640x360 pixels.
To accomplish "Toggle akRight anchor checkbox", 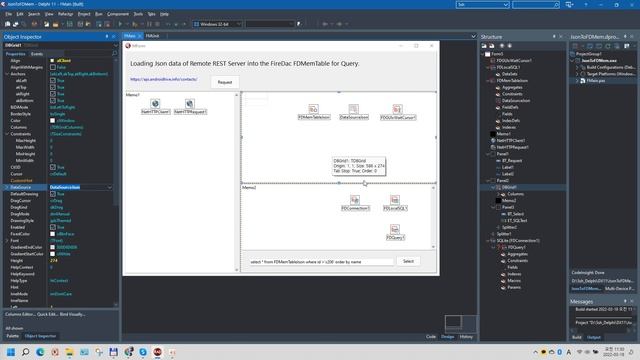I will (x=53, y=94).
